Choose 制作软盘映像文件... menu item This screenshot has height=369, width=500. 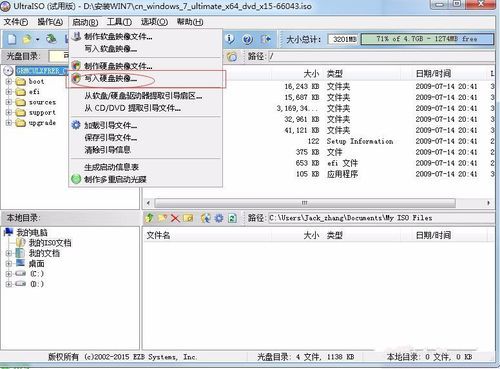coord(146,37)
